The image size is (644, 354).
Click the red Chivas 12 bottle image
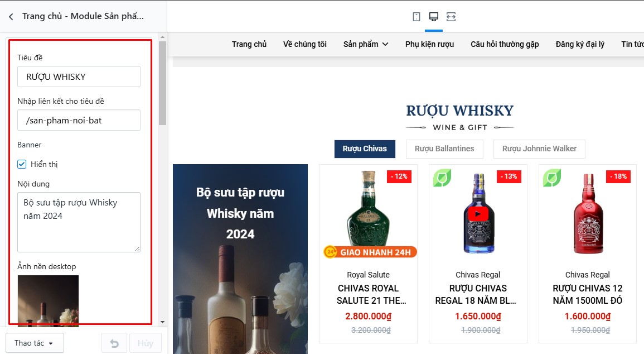pos(588,214)
